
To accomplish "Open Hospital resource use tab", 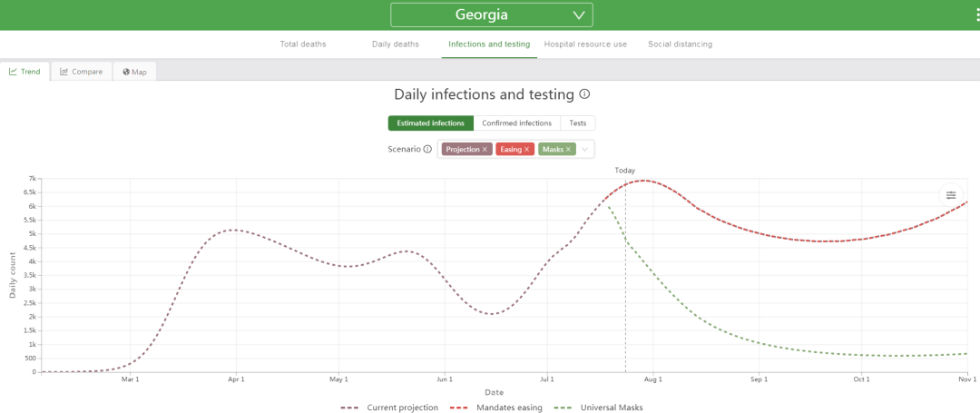I will 585,44.
